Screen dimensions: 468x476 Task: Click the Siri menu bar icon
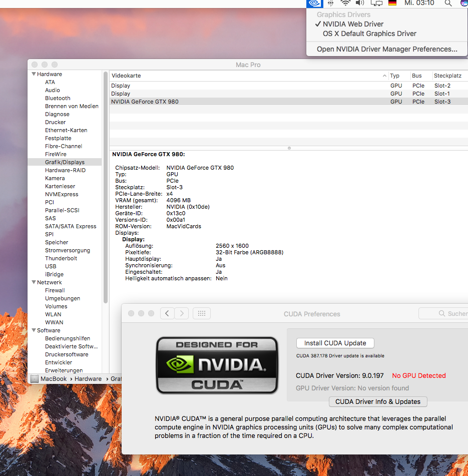464,3
